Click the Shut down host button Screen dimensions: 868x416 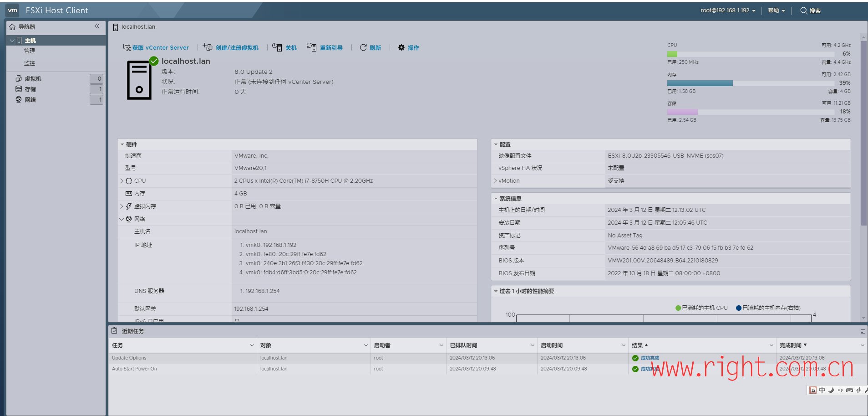[x=284, y=48]
